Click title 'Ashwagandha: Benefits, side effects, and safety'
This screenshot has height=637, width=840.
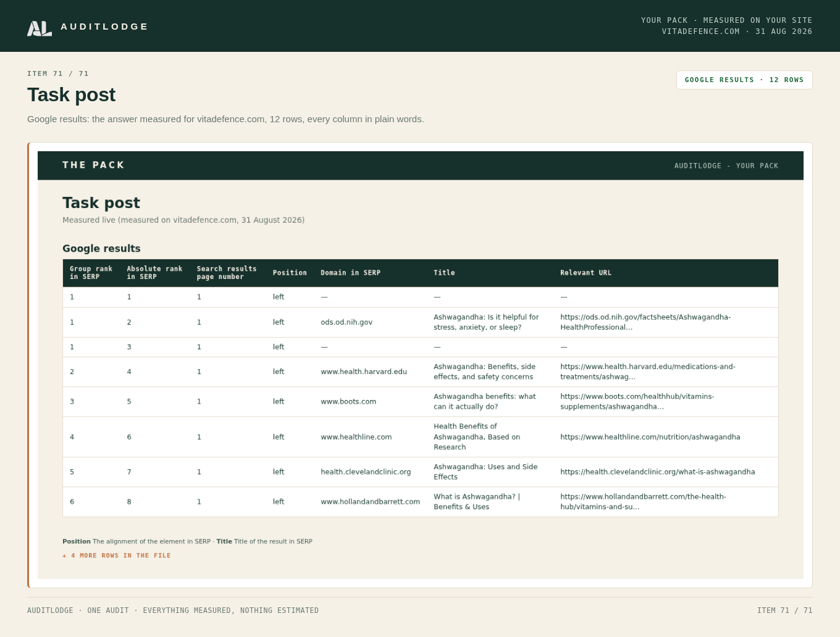click(x=484, y=372)
